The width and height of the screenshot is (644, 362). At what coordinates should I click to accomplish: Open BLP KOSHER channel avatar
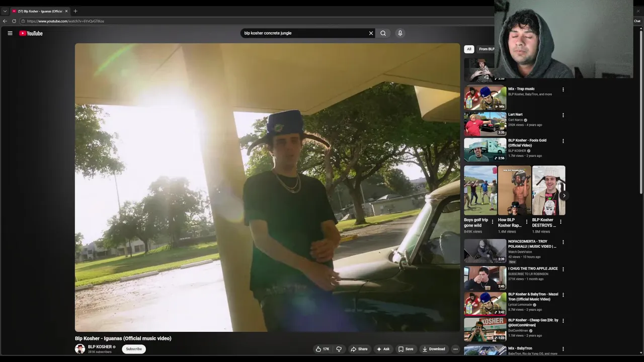(80, 349)
